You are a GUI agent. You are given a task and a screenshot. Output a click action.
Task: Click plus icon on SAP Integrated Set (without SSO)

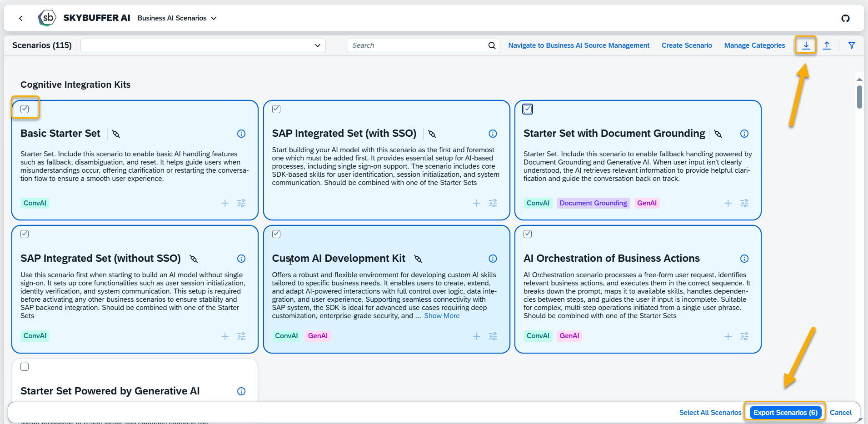[225, 336]
